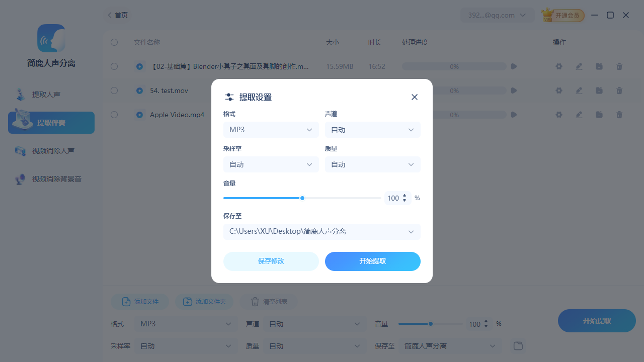The height and width of the screenshot is (362, 644).
Task: Tick the checkbox beside Apple Video.mp4
Action: [114, 115]
